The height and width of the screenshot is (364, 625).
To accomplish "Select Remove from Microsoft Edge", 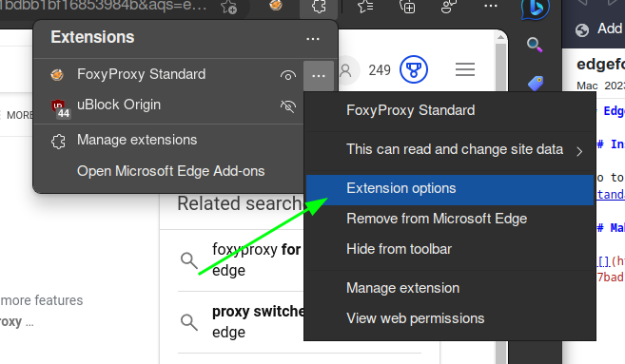I will [x=450, y=219].
